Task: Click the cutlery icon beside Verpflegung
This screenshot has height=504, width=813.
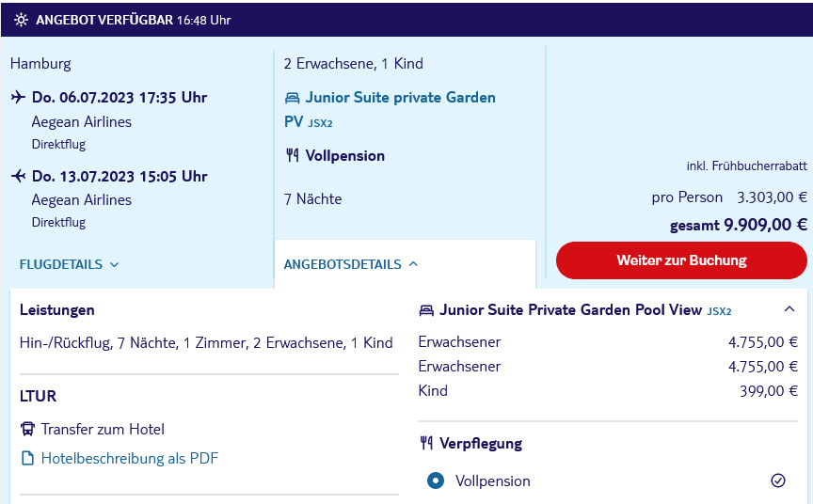Action: tap(426, 443)
